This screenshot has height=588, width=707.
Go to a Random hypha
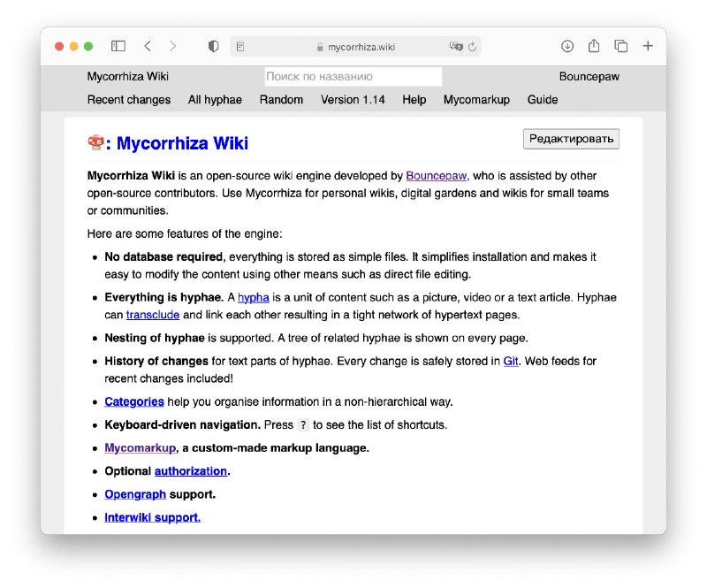click(x=281, y=99)
